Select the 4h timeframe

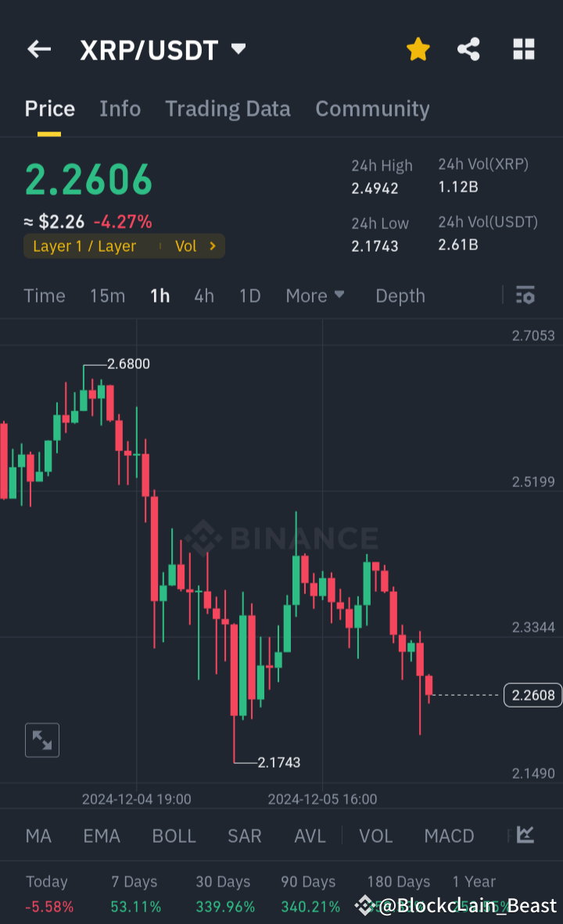coord(203,295)
